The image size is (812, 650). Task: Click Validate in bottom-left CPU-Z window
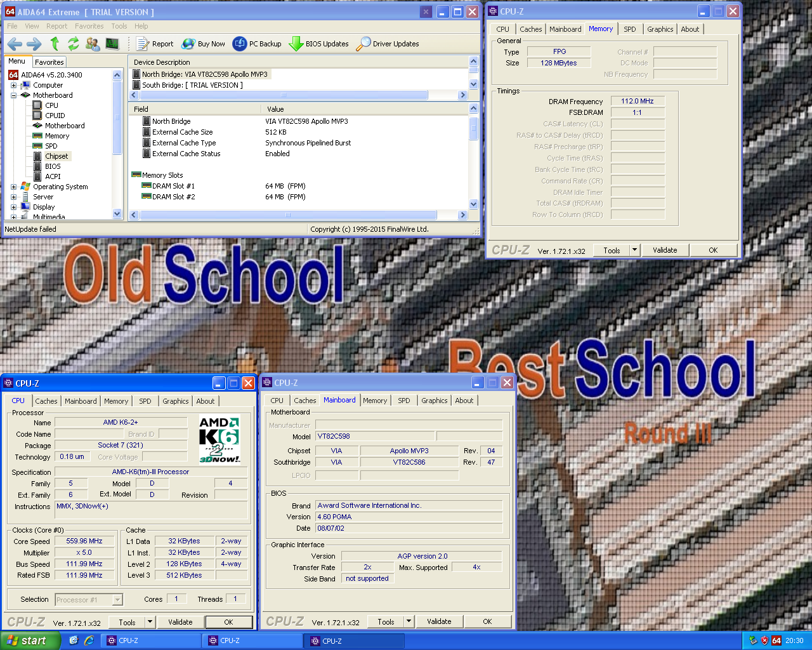tap(180, 622)
